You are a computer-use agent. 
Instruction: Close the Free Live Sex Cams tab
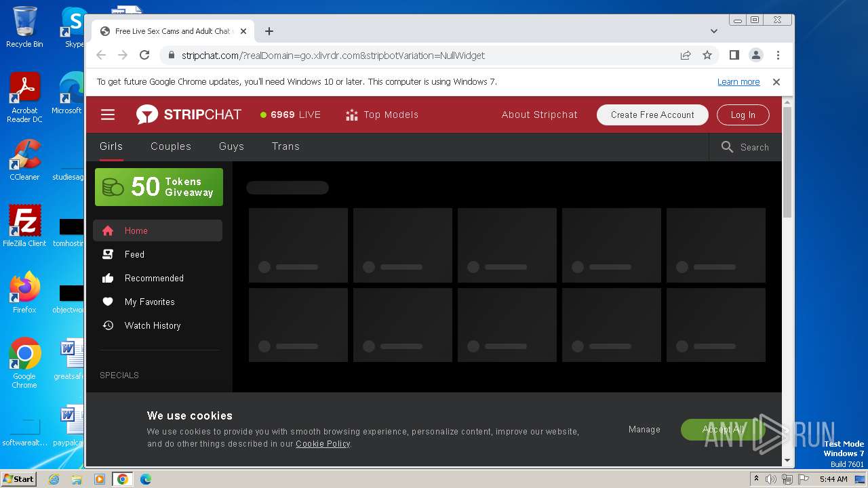point(243,31)
